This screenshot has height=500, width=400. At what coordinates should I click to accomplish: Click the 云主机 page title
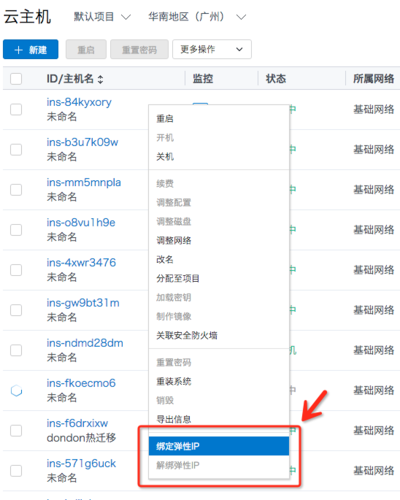click(27, 17)
